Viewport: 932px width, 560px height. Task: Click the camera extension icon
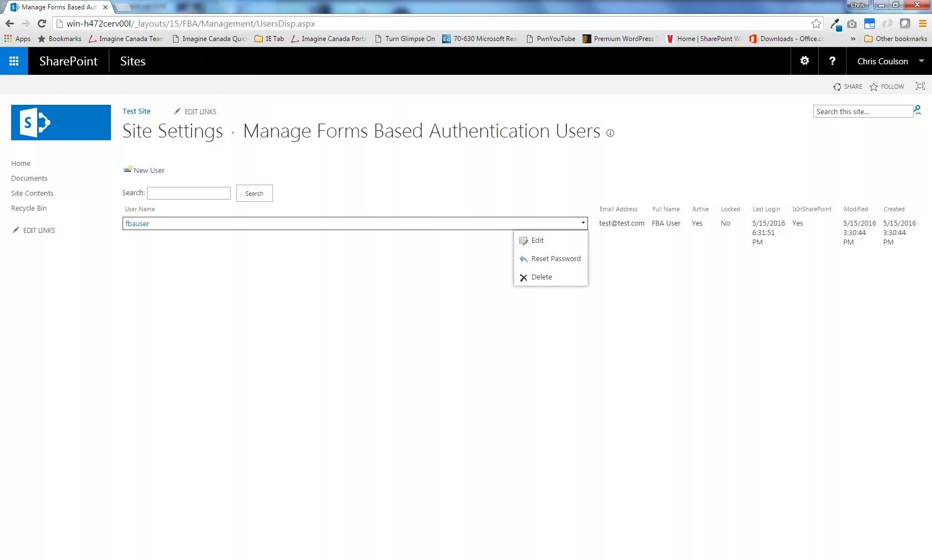852,23
